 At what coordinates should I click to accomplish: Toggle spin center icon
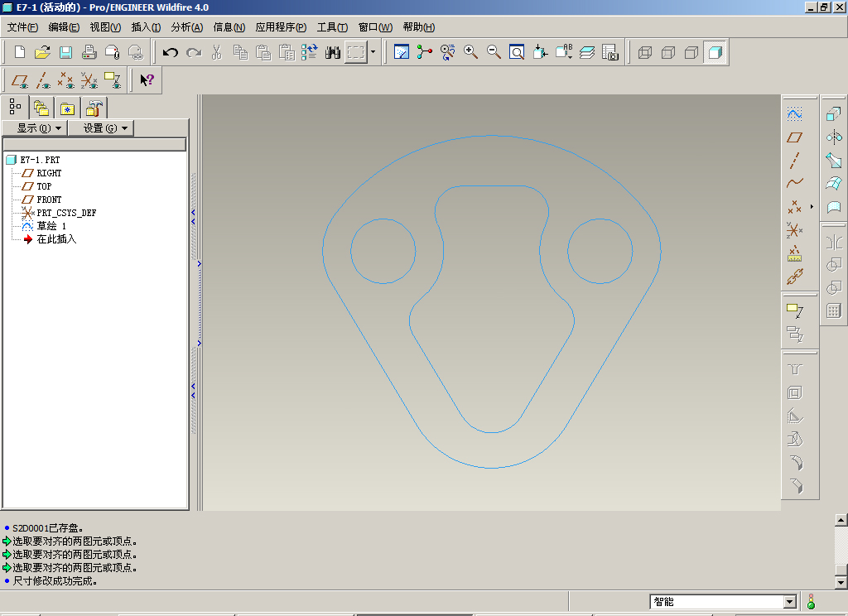[x=425, y=52]
